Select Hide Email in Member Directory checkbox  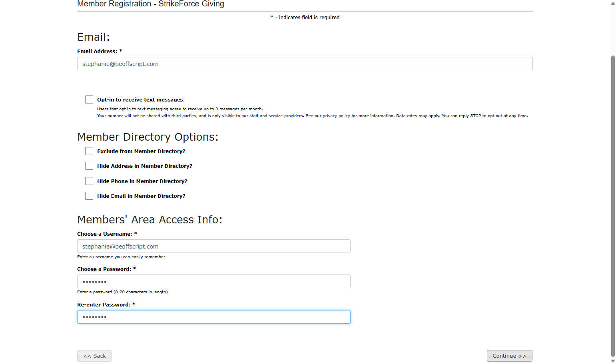pyautogui.click(x=89, y=196)
